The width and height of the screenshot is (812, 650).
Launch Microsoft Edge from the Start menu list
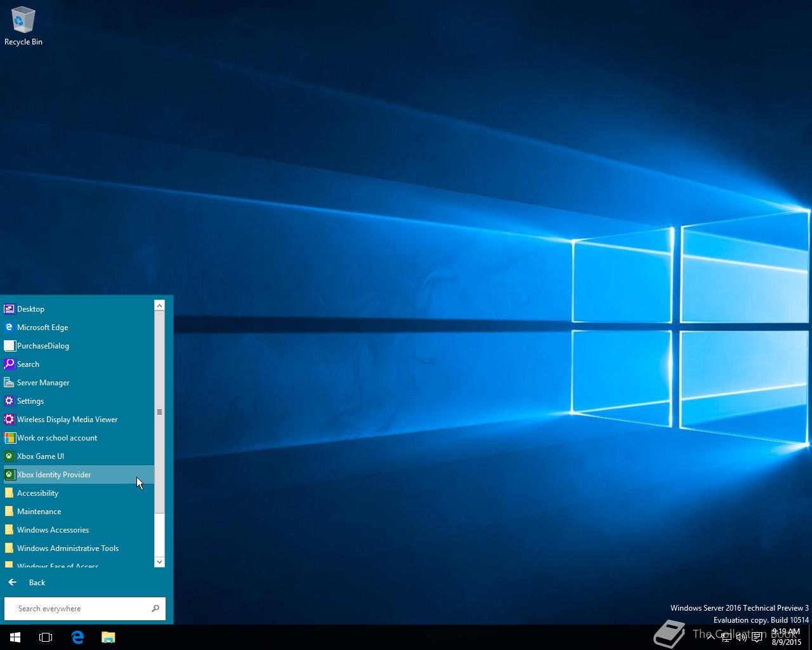tap(79, 328)
